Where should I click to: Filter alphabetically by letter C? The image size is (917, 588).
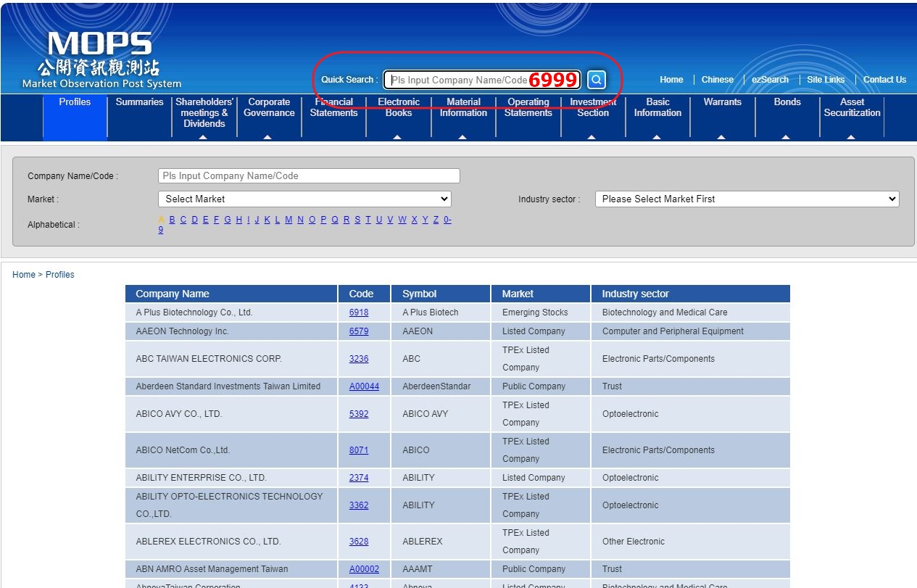coord(183,220)
